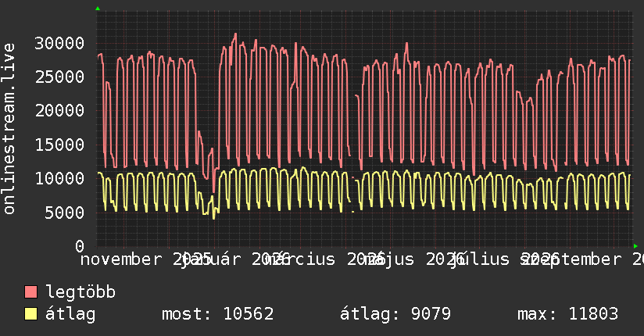Viewport: 644px width, 336px height.
Task: Click the green arrow atop the y-axis
Action: point(98,9)
